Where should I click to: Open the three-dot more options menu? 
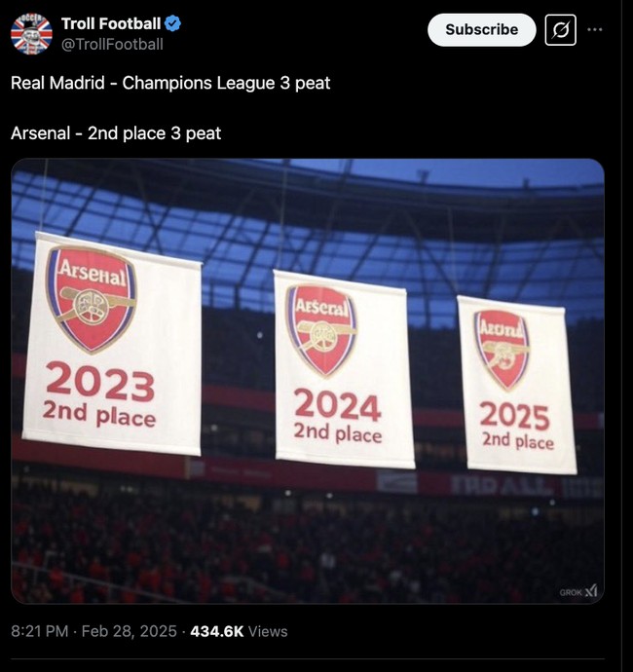[x=595, y=30]
